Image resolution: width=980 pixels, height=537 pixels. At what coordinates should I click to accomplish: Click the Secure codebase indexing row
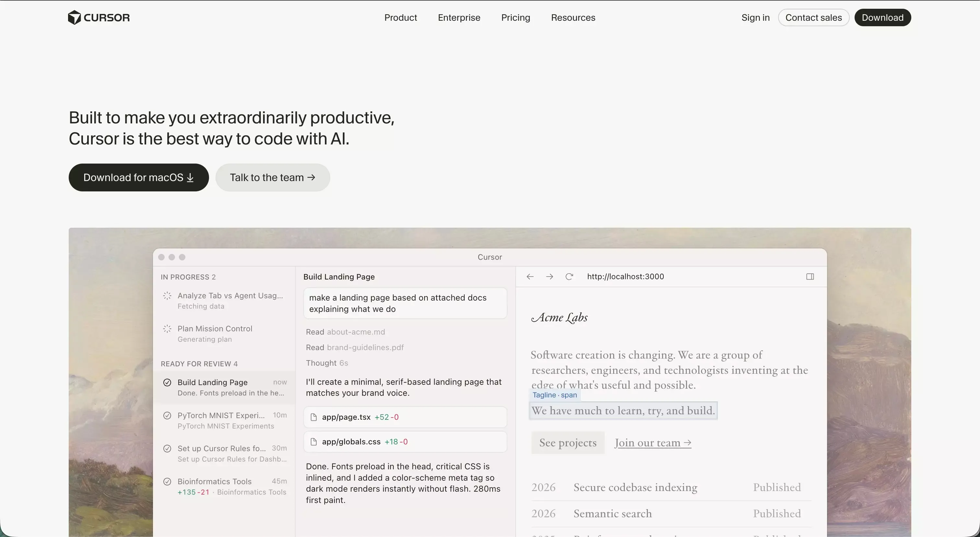point(671,487)
